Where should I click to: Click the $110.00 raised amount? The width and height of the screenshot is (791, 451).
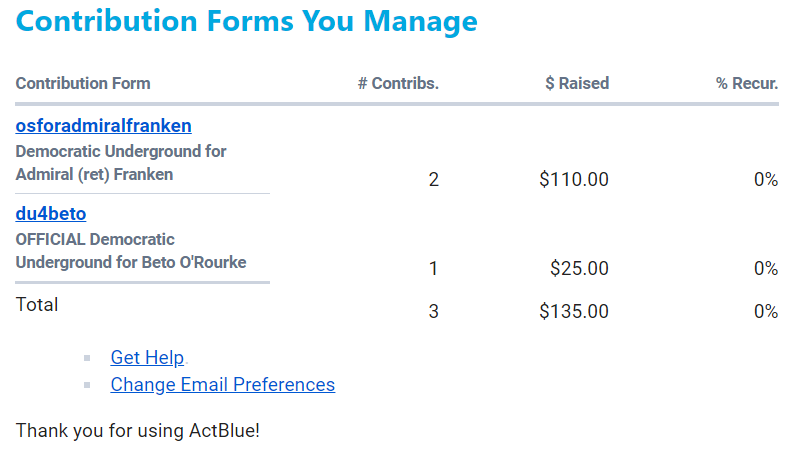pos(573,180)
